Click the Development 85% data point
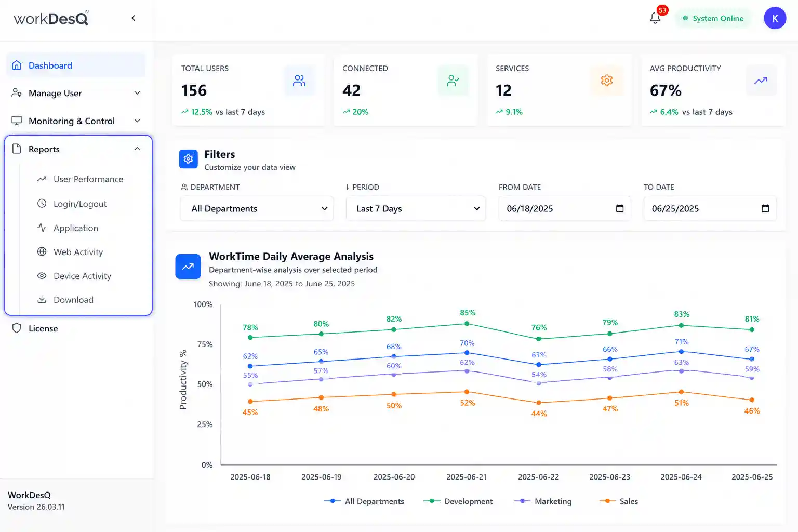This screenshot has width=798, height=532. [467, 324]
